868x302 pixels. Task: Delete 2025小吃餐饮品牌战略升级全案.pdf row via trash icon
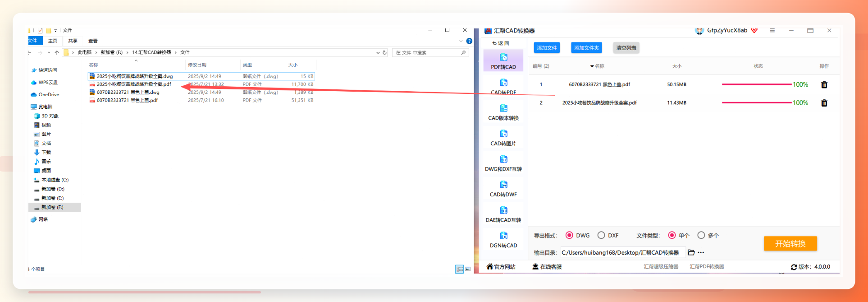[x=824, y=103]
